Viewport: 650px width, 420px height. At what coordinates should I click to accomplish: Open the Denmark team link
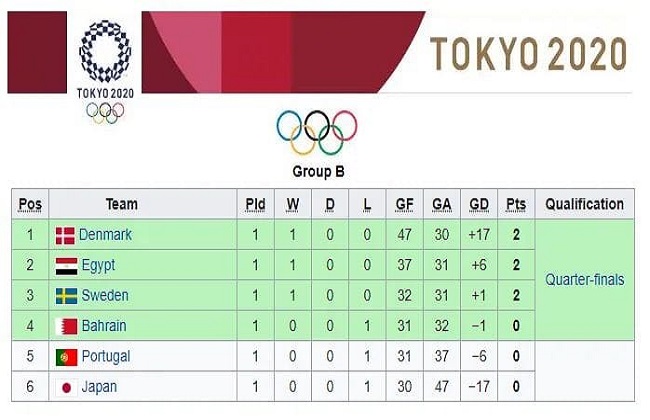105,235
